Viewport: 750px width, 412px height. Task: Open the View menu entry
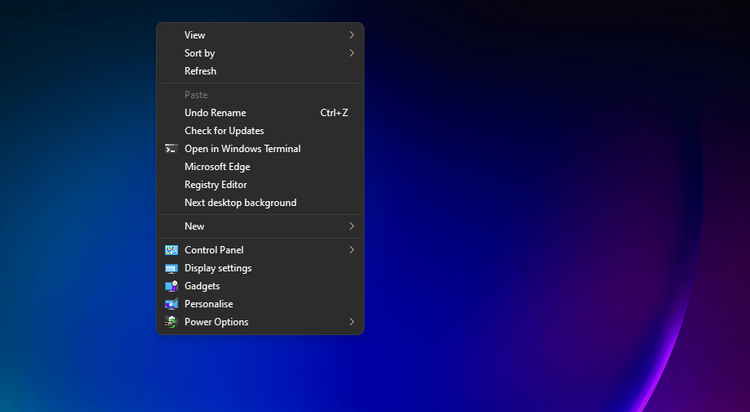tap(260, 35)
